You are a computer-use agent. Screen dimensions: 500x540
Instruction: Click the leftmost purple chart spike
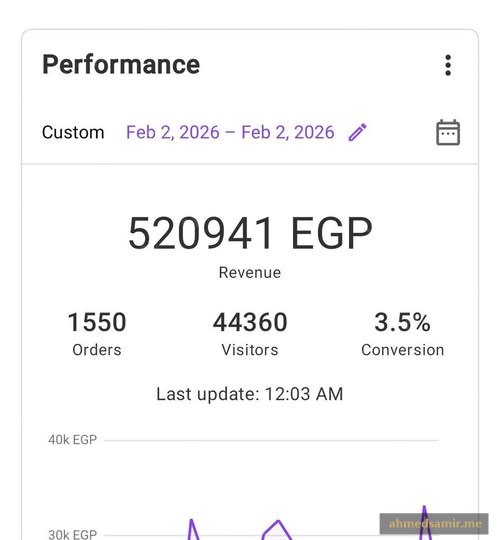coord(193,529)
